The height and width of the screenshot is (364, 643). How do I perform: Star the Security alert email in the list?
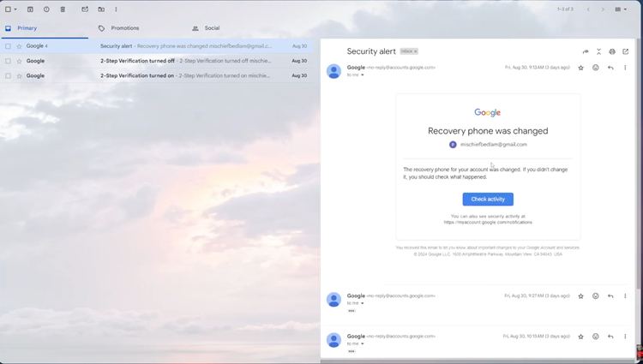tap(19, 46)
